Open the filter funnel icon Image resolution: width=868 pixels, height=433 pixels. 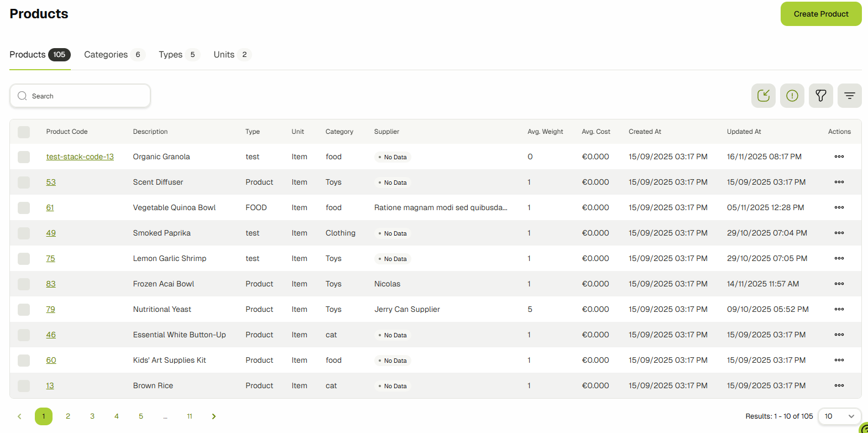[820, 96]
